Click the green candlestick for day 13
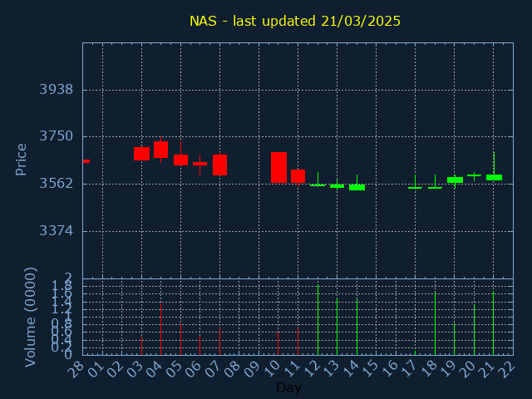Screen dimensions: 532x399 (x=337, y=186)
